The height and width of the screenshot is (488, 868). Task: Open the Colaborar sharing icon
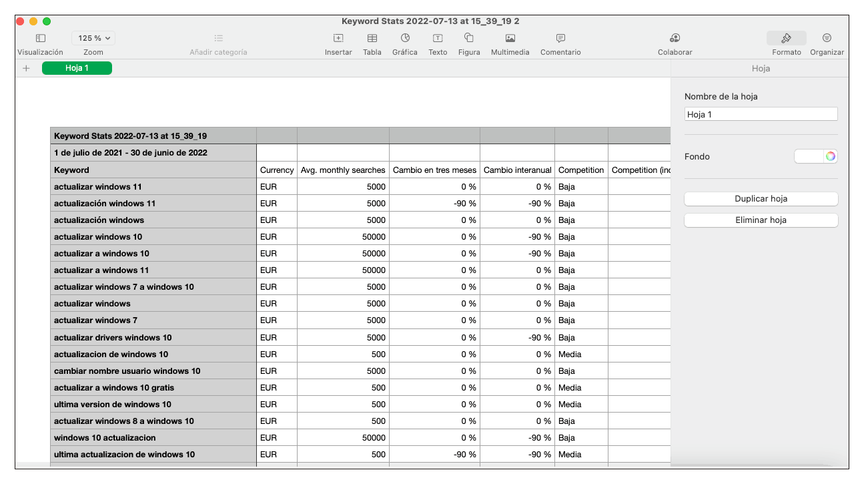(x=675, y=39)
